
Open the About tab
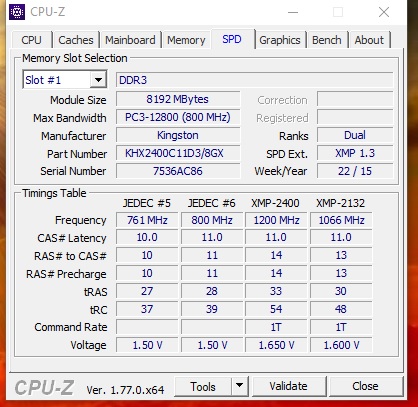coord(369,40)
